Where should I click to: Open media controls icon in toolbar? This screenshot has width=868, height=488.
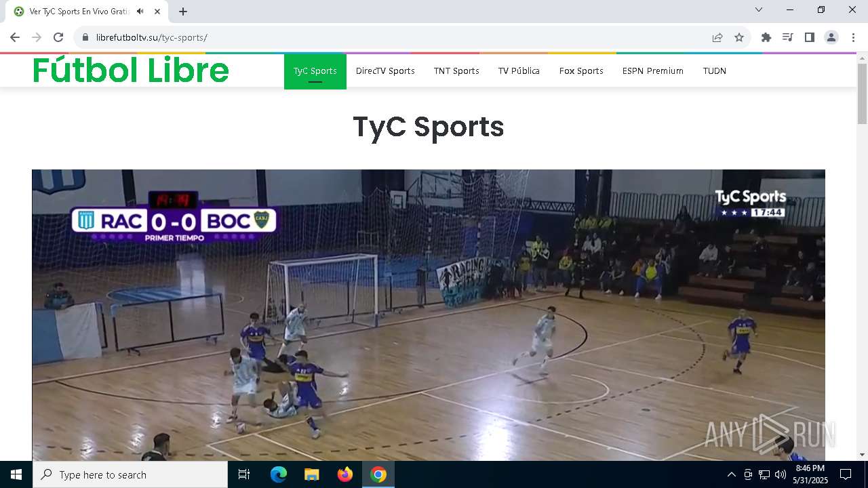click(788, 37)
